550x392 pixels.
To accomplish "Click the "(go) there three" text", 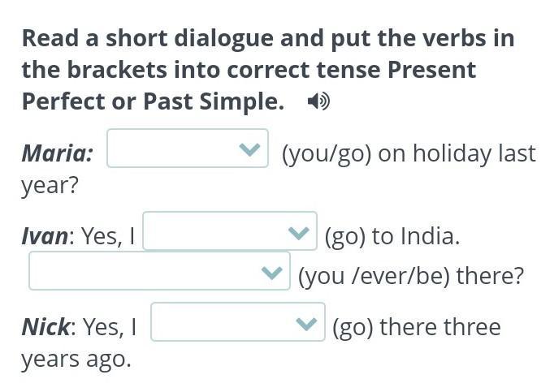I will click(416, 327).
